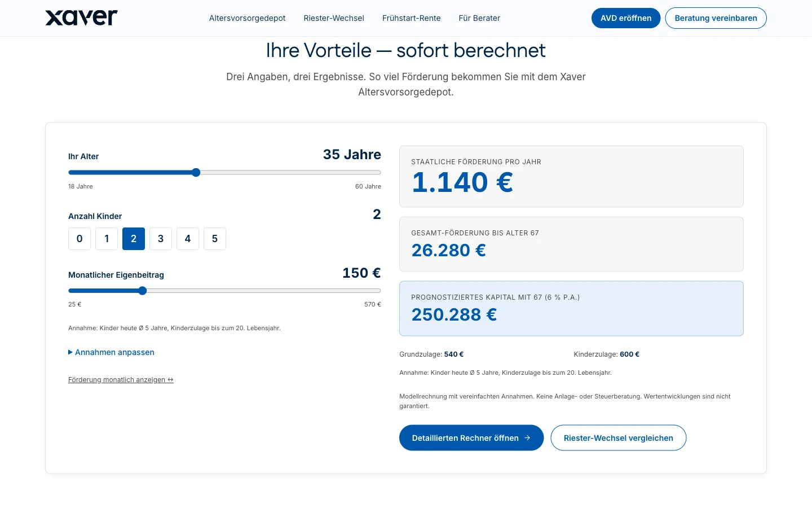This screenshot has width=812, height=508.
Task: Click the Gesamt-Förderung bis Alter 67 label
Action: (475, 233)
